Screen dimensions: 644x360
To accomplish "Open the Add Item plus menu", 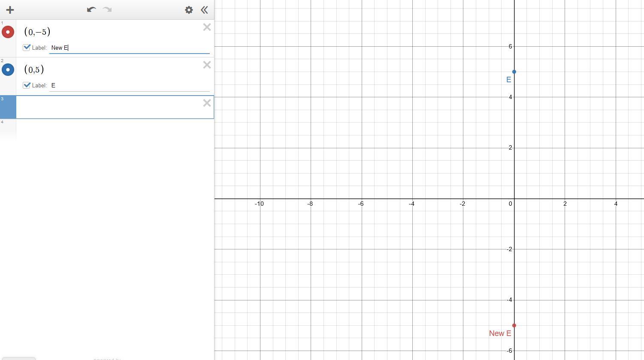I will pyautogui.click(x=10, y=9).
